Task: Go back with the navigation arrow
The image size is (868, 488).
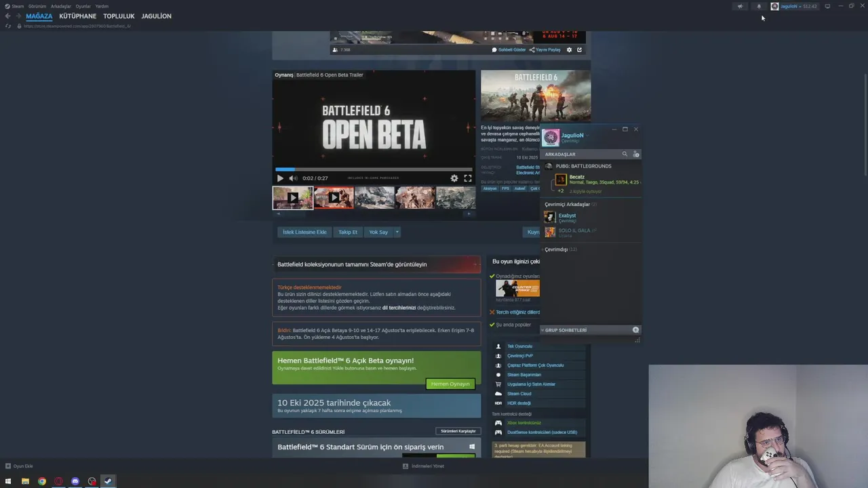Action: click(x=8, y=16)
